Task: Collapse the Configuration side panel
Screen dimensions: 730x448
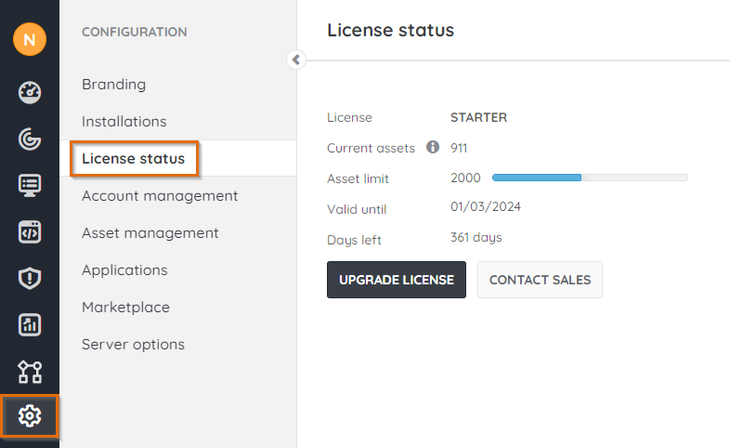Action: (x=295, y=60)
